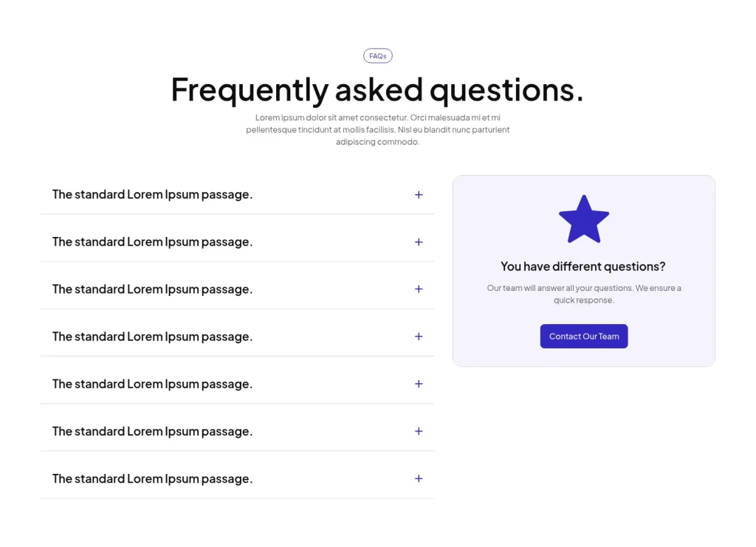Click the Frequently asked questions heading
The width and height of the screenshot is (756, 547).
[x=377, y=89]
